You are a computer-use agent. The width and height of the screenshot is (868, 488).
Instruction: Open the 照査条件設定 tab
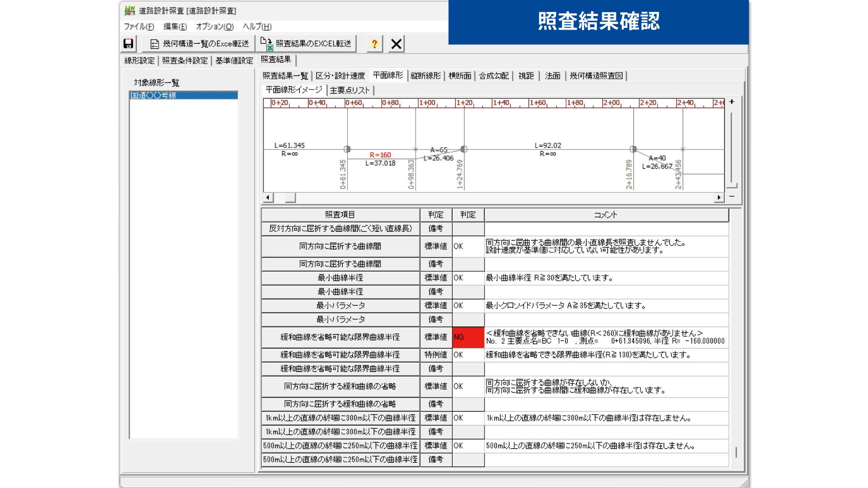click(x=185, y=61)
